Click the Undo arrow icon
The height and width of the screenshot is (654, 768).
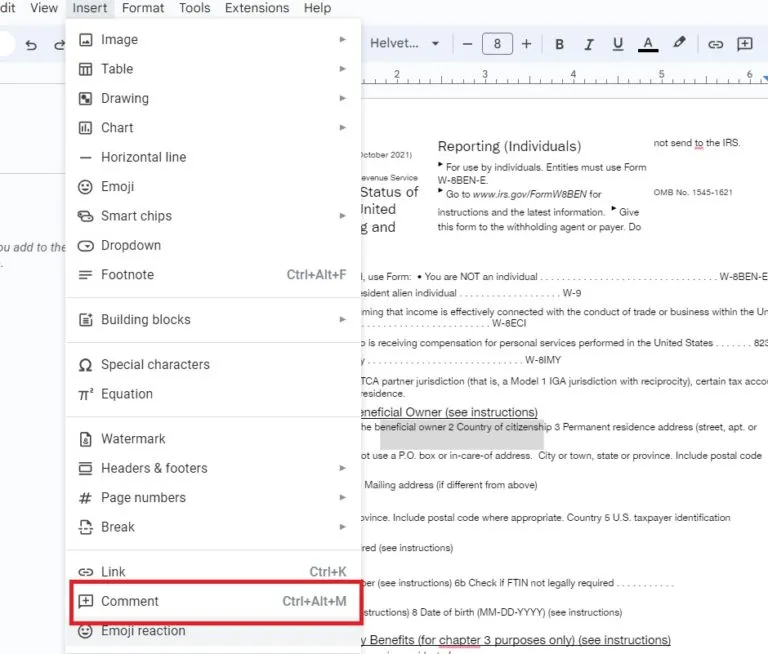coord(31,45)
